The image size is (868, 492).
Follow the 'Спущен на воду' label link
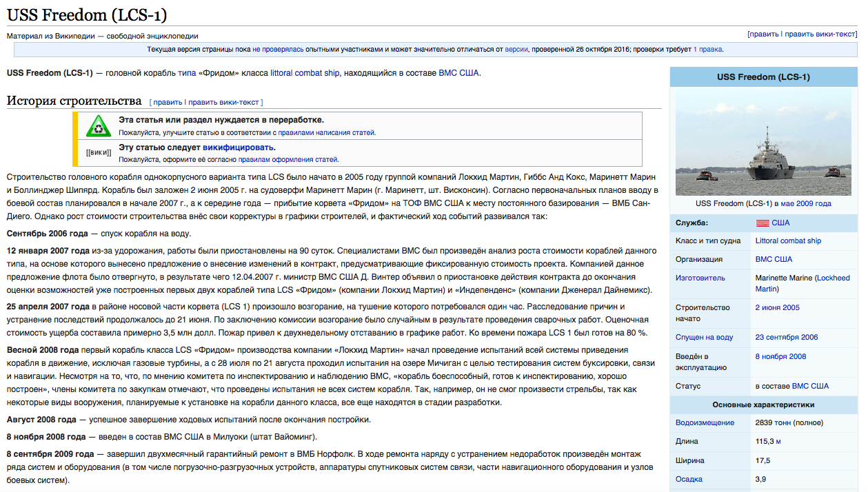[x=705, y=338]
